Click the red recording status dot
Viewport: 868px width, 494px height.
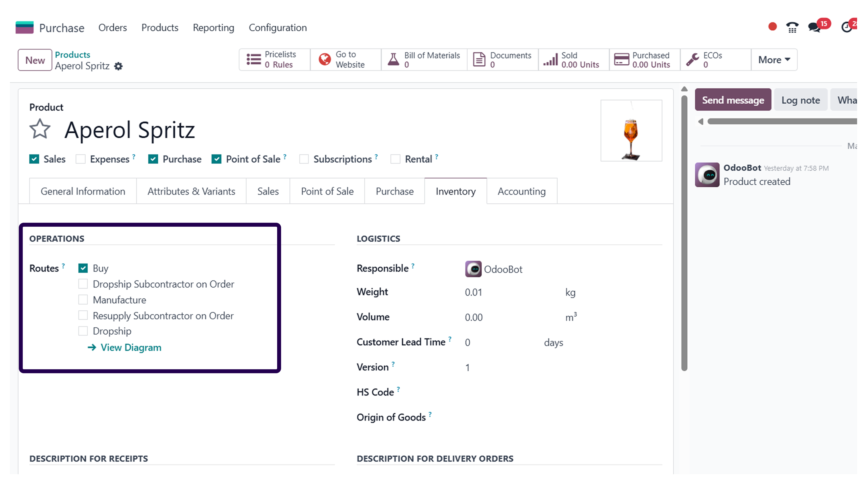click(772, 26)
